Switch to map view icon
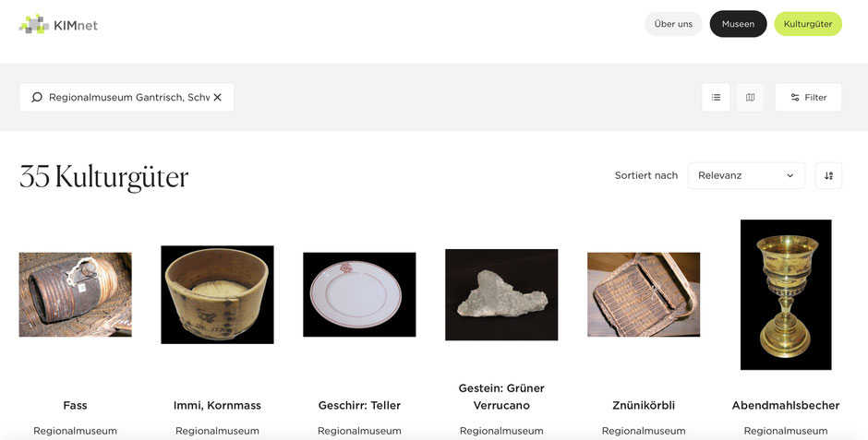Screen dimensions: 868x440 click(x=750, y=97)
